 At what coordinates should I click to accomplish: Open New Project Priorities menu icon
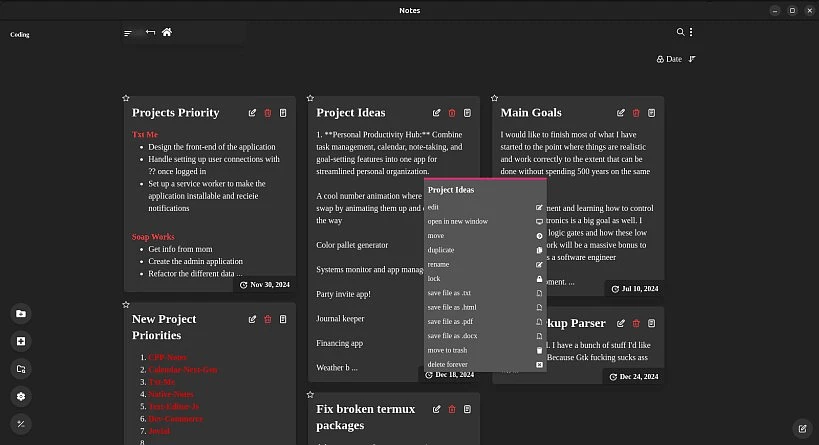(283, 319)
